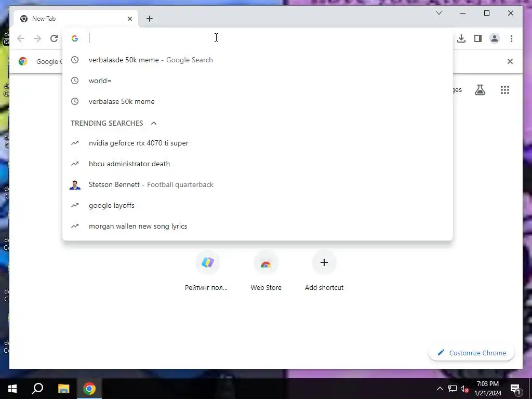Open a new tab with plus button
Viewport: 532px width, 399px height.
coord(150,19)
